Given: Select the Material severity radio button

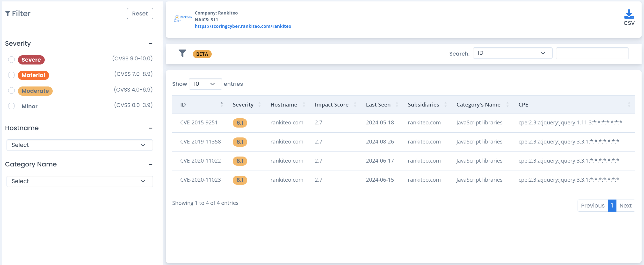Looking at the screenshot, I should (12, 75).
